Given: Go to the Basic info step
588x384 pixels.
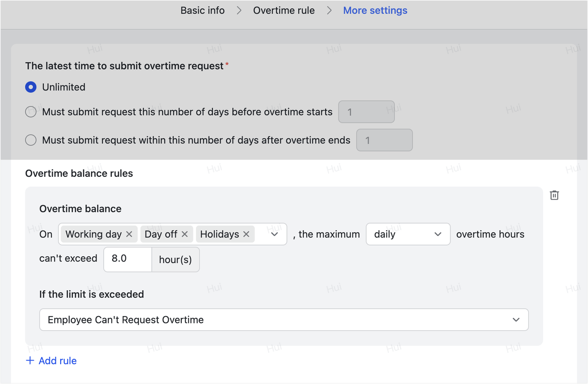Looking at the screenshot, I should pyautogui.click(x=203, y=11).
